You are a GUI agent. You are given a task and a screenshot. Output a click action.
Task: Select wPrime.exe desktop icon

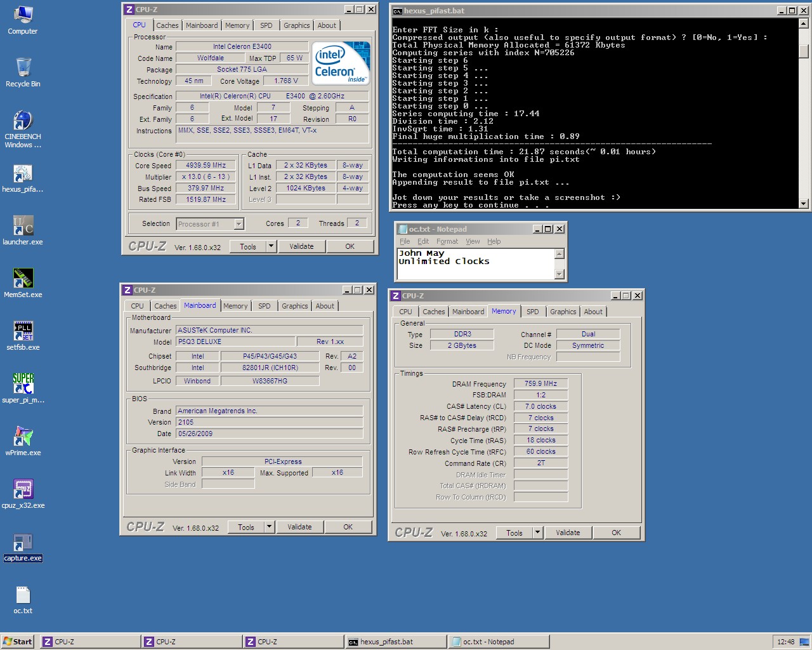(x=23, y=441)
